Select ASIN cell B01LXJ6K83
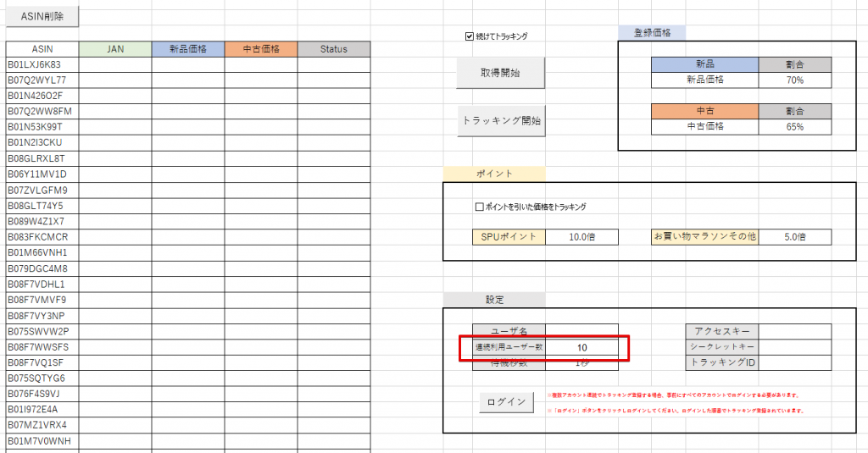 (42, 64)
